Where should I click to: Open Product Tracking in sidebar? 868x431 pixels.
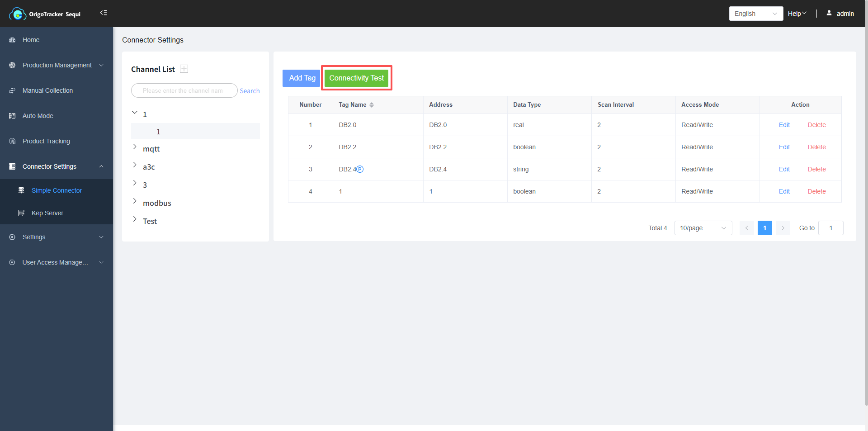coord(46,141)
